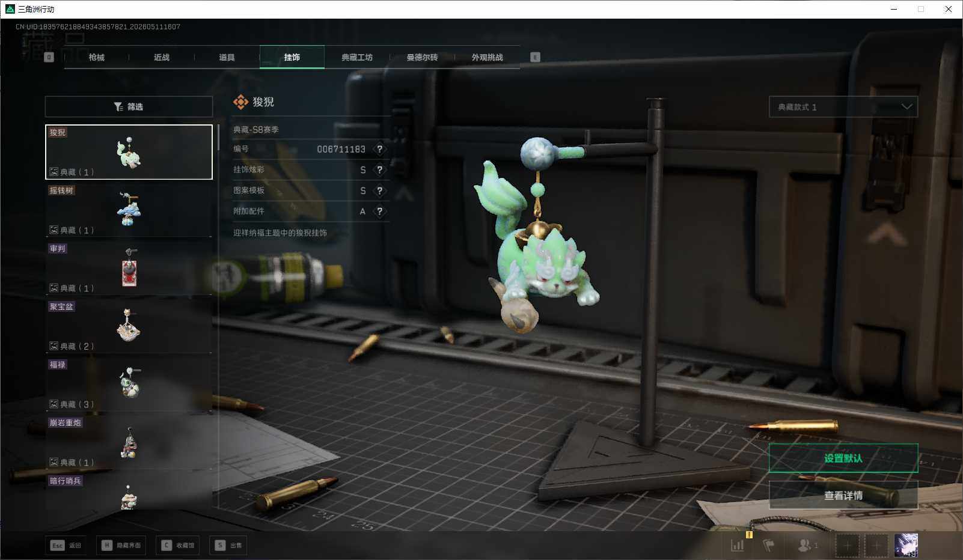This screenshot has height=560, width=963.
Task: Select the 审判 charm thumbnail
Action: pos(129,268)
